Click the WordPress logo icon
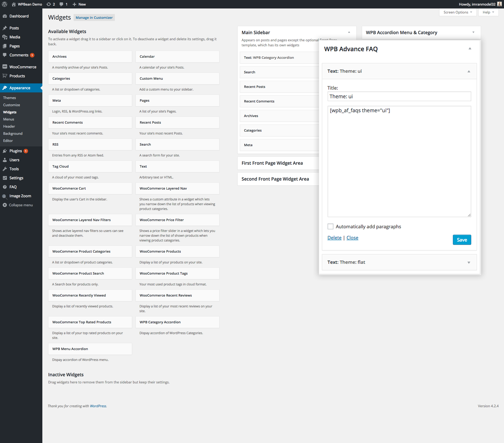The width and height of the screenshot is (504, 443). point(4,4)
